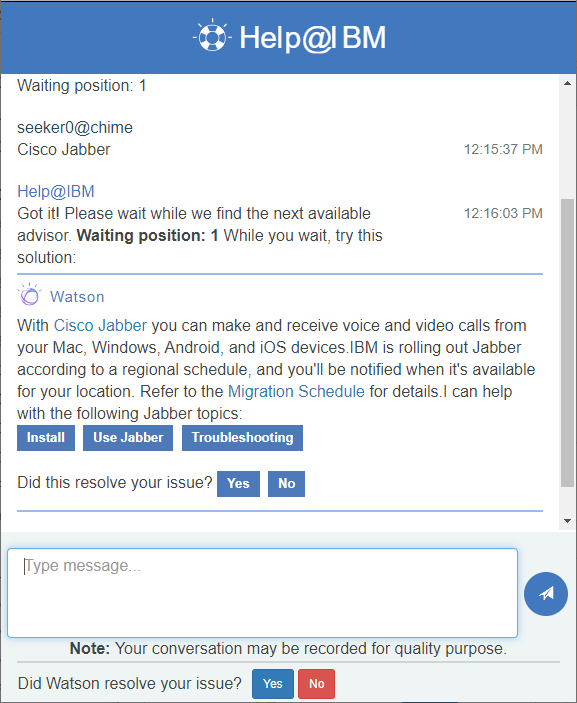Click the scrollbar down arrow
577x703 pixels.
pos(567,521)
